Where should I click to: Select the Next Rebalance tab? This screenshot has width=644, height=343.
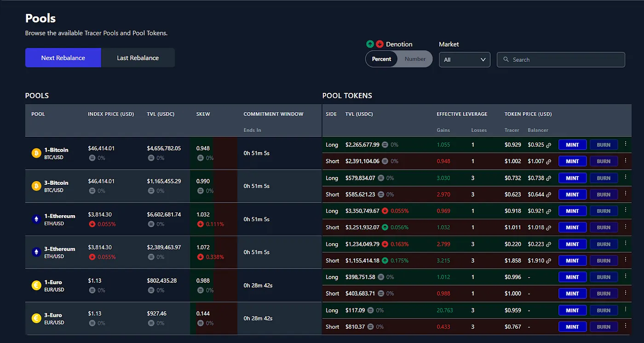[x=63, y=58]
